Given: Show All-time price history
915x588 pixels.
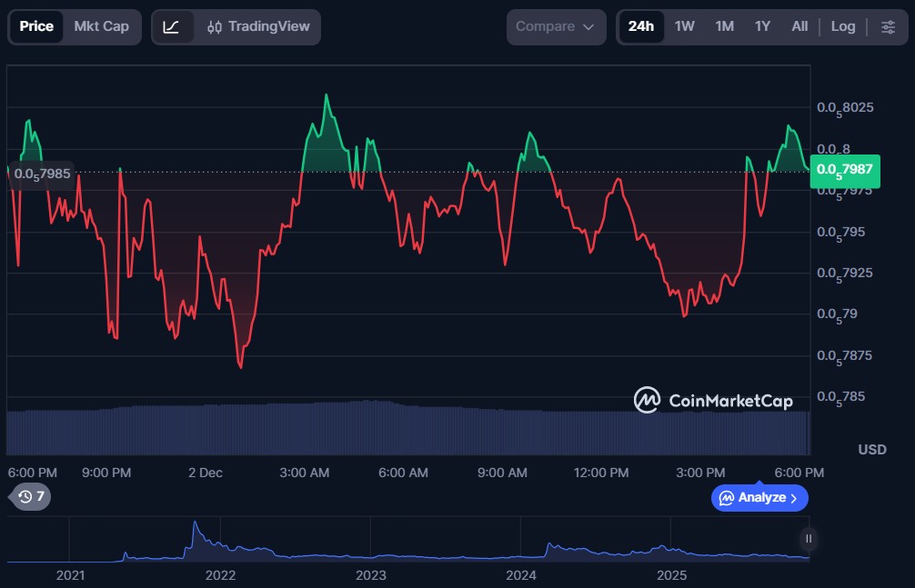Looking at the screenshot, I should tap(799, 26).
